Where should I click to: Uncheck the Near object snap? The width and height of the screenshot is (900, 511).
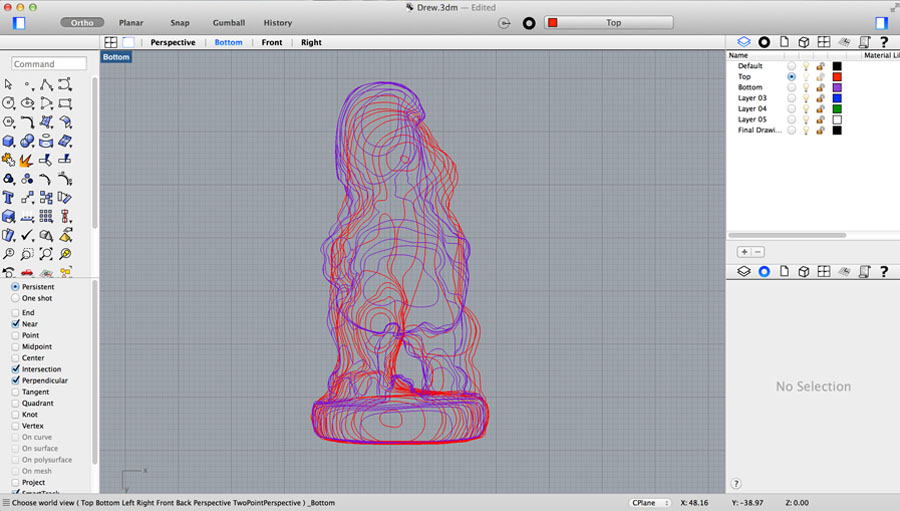pos(15,324)
